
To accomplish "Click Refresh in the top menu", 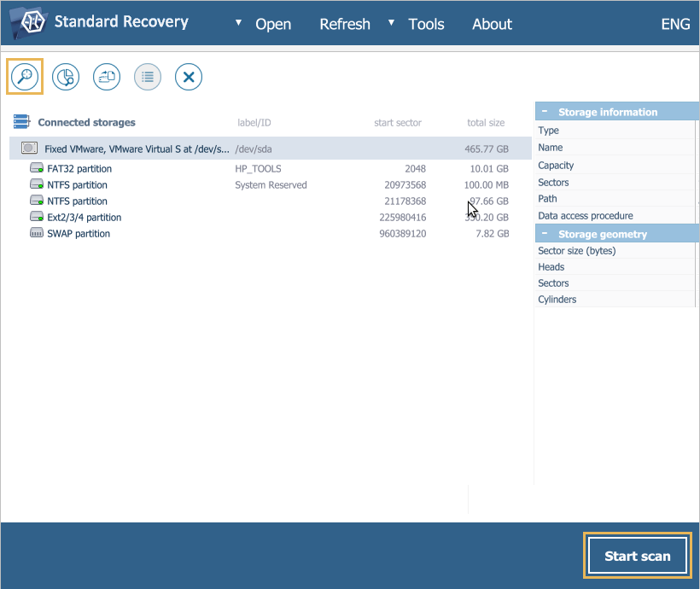I will (x=345, y=24).
